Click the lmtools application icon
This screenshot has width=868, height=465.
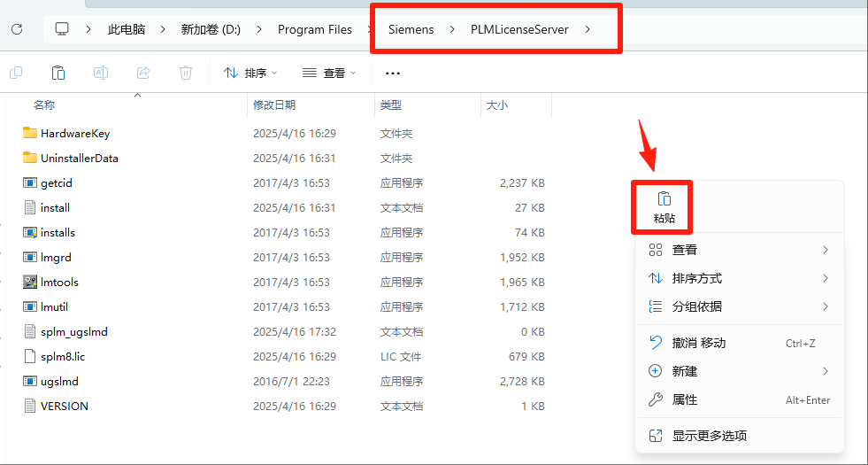point(30,282)
